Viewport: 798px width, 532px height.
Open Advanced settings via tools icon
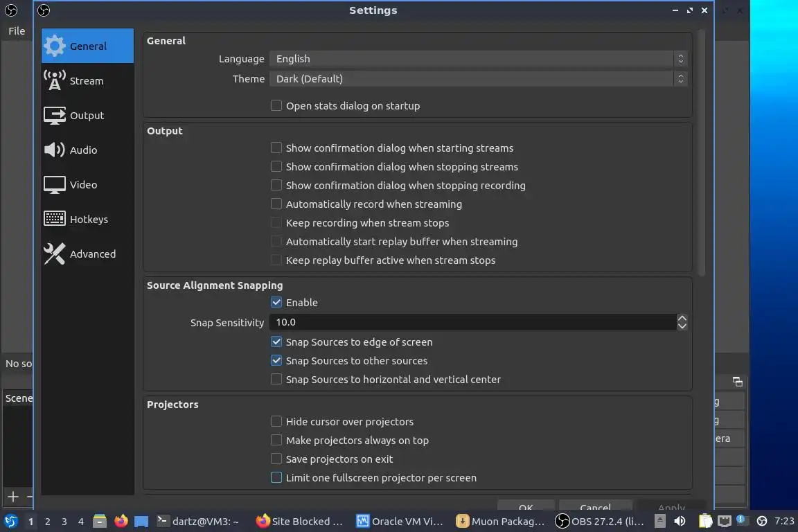click(x=55, y=254)
